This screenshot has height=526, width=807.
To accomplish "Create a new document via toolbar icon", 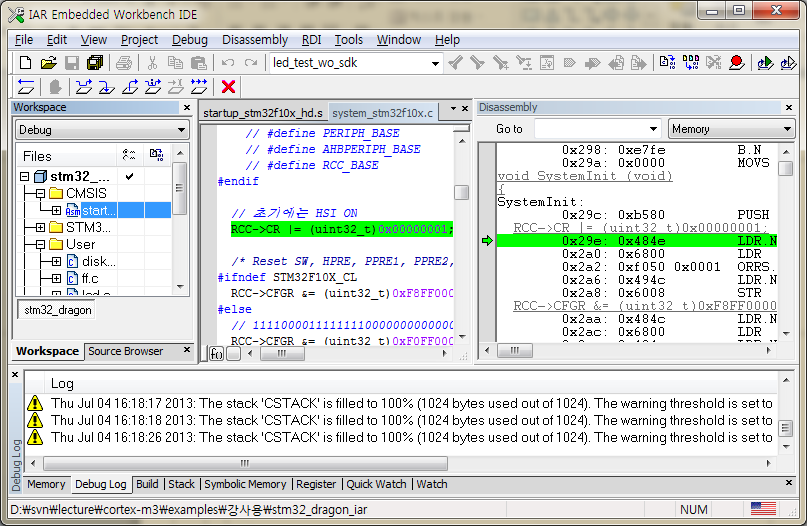I will tap(25, 63).
